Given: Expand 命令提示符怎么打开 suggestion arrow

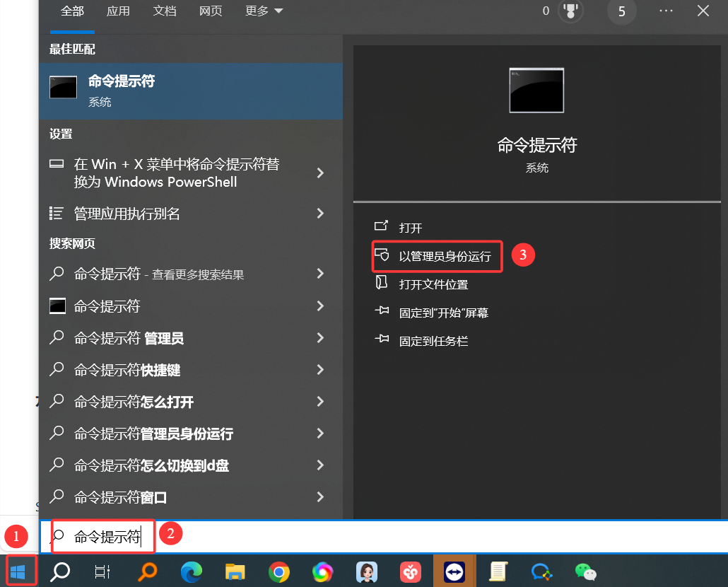Looking at the screenshot, I should coord(320,402).
